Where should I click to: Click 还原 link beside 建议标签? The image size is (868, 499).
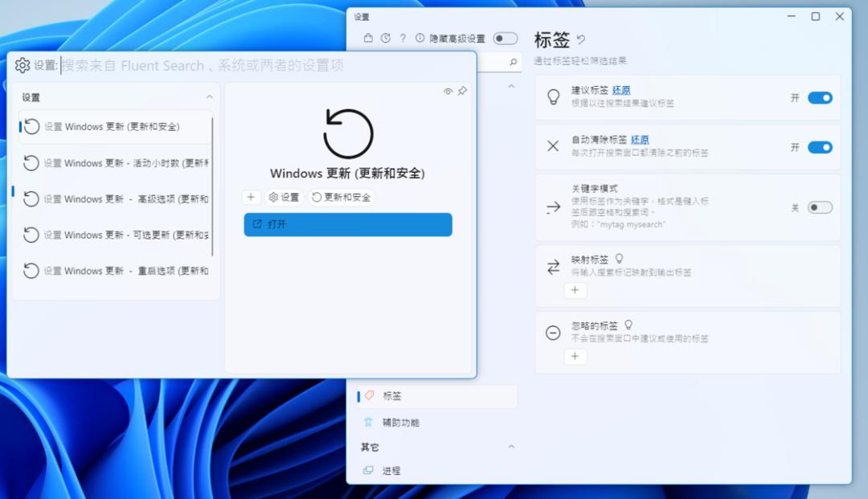[621, 90]
